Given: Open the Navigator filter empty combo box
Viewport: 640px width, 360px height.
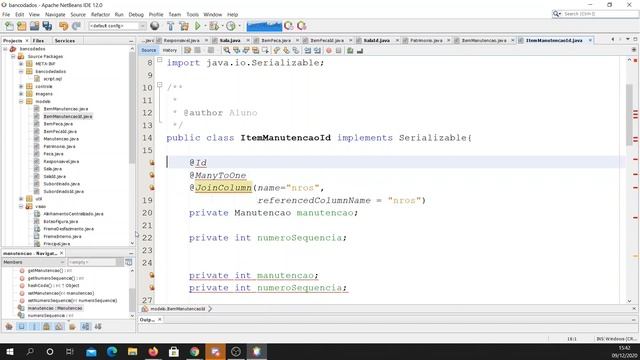Looking at the screenshot, I should pyautogui.click(x=95, y=262).
